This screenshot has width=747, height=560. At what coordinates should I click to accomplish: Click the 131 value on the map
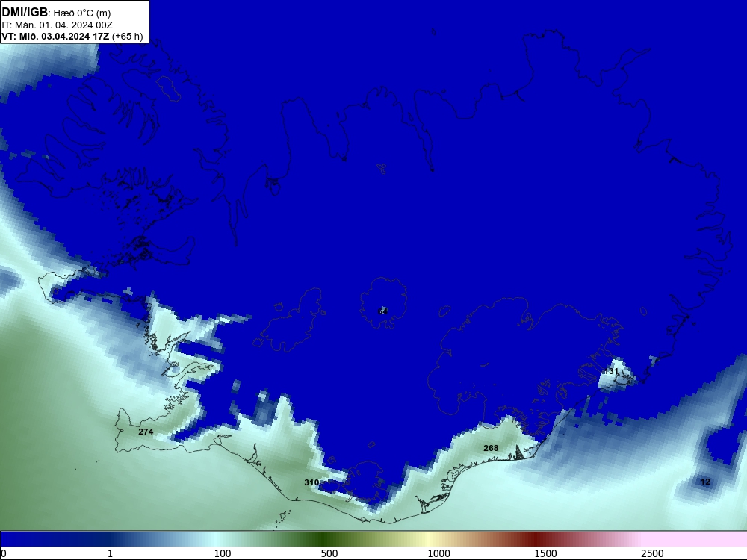click(x=611, y=371)
